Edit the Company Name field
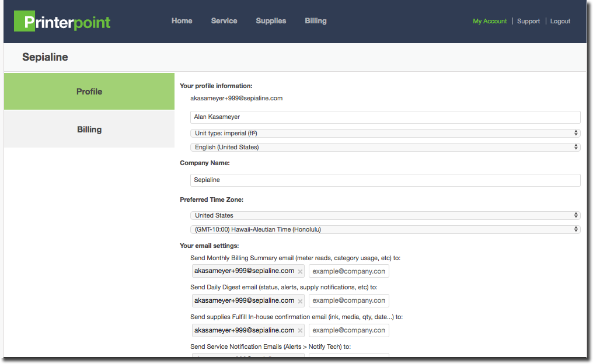This screenshot has width=593, height=364. tap(385, 180)
